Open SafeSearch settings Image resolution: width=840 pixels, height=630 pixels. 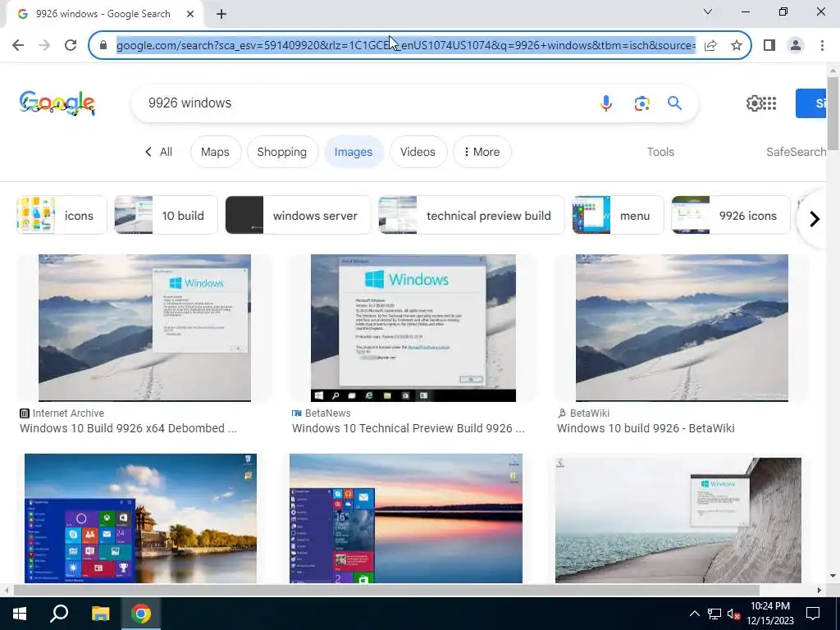click(796, 152)
